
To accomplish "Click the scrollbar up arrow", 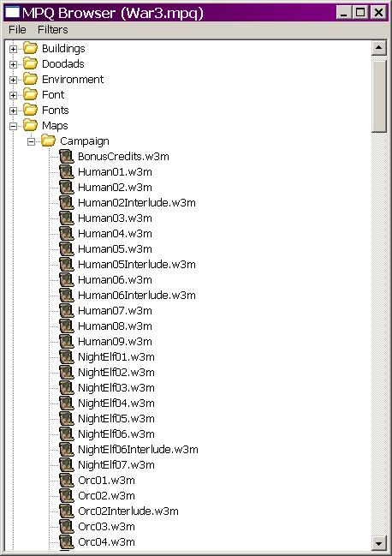I will (x=379, y=48).
